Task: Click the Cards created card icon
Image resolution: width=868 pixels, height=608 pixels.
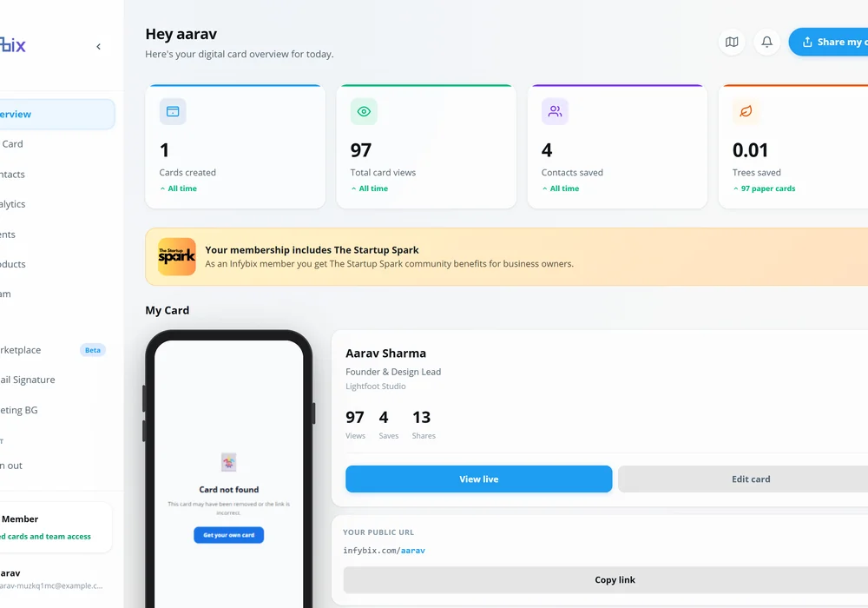Action: [x=173, y=111]
